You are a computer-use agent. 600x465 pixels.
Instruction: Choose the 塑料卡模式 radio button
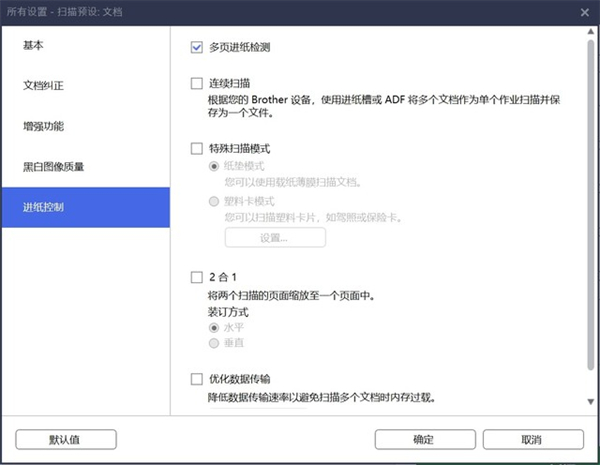[x=213, y=200]
